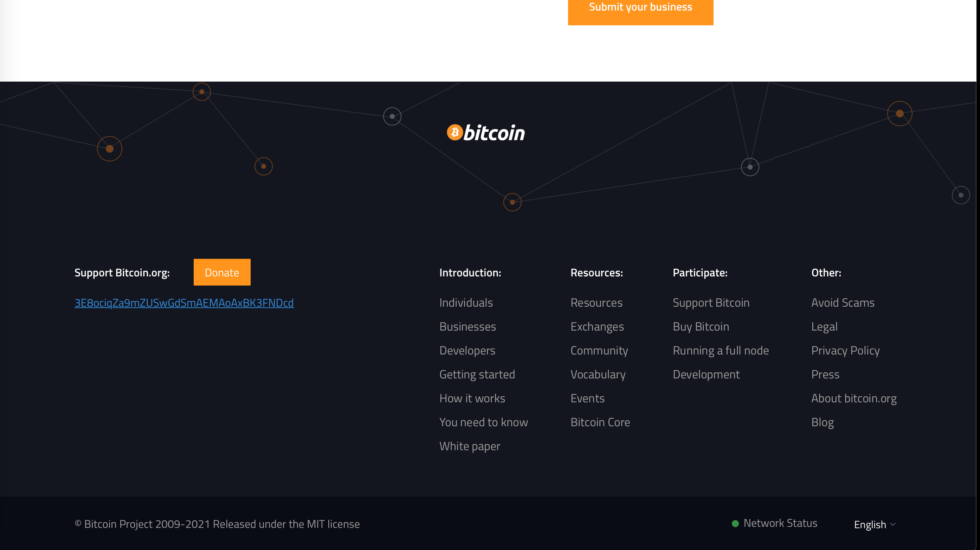Click the node connection dot near bottom-center
The width and height of the screenshot is (980, 550).
[512, 201]
